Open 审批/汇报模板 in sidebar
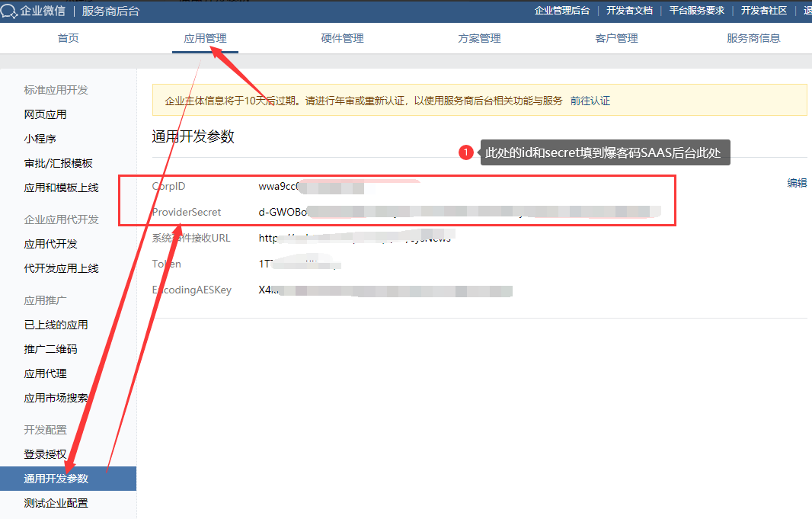This screenshot has width=812, height=519. pos(58,163)
